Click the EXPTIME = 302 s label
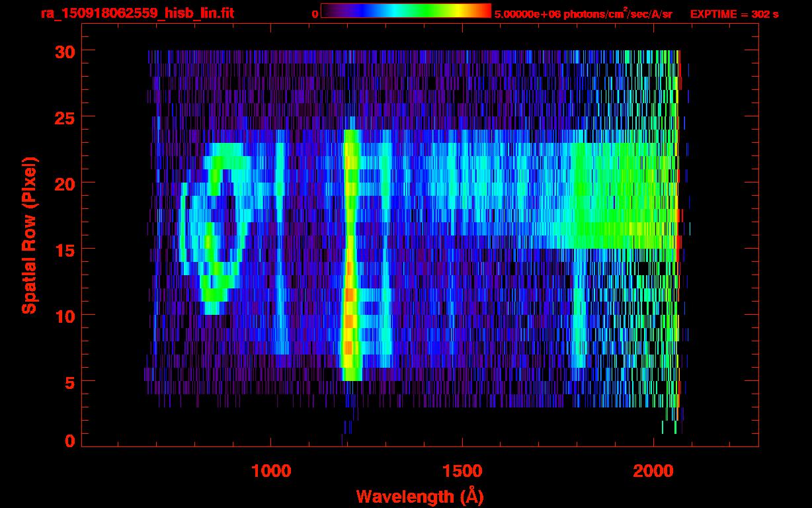Viewport: 812px width, 508px height. (734, 14)
